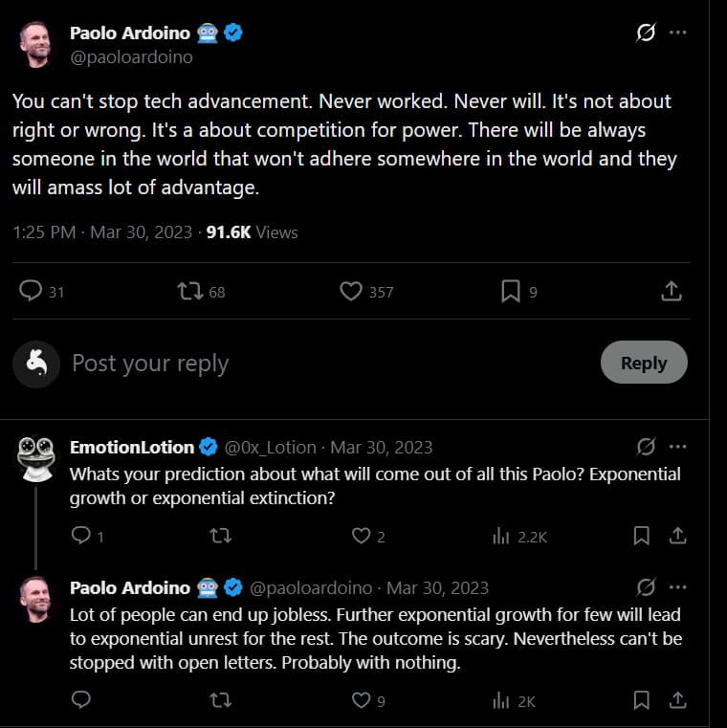The height and width of the screenshot is (728, 727).
Task: Open Grok icon on main tweet header
Action: tap(646, 33)
